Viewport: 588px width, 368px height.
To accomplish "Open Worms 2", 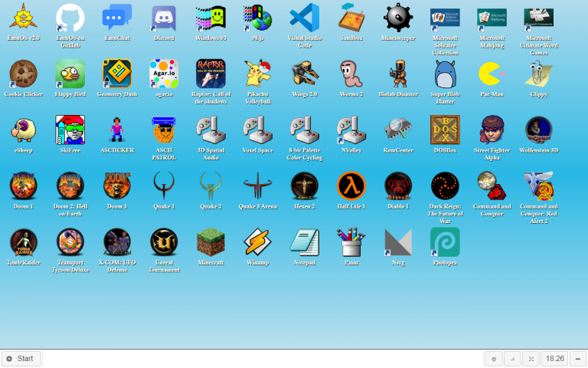I will click(351, 74).
